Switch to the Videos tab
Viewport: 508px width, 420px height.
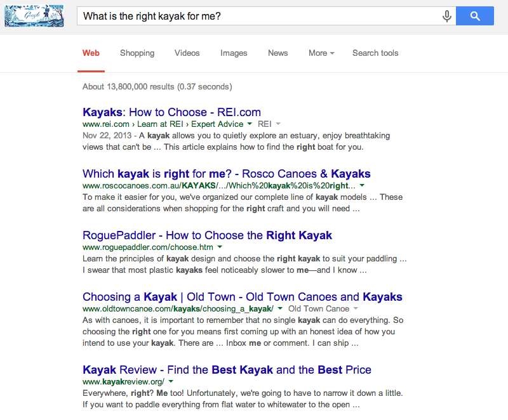(x=187, y=53)
